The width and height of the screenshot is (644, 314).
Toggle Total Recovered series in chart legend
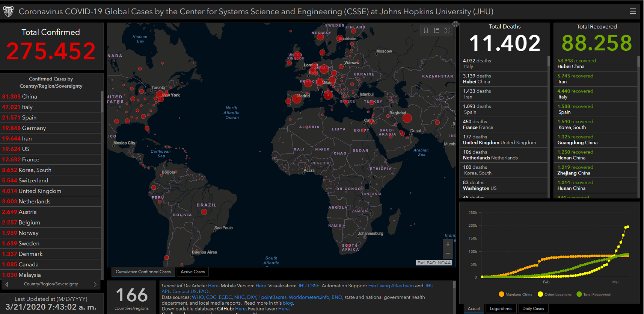point(593,294)
